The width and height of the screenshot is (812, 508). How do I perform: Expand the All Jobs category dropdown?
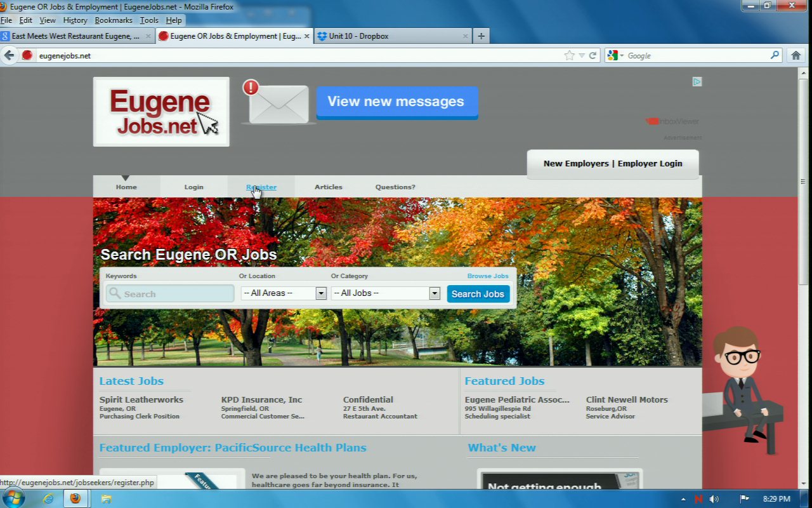tap(435, 293)
